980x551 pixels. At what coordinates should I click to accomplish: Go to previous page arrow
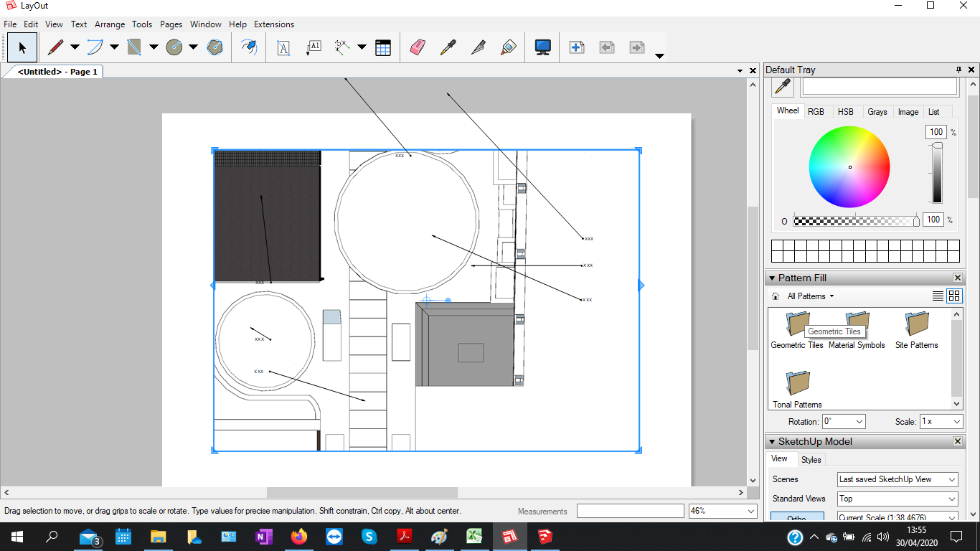[607, 47]
